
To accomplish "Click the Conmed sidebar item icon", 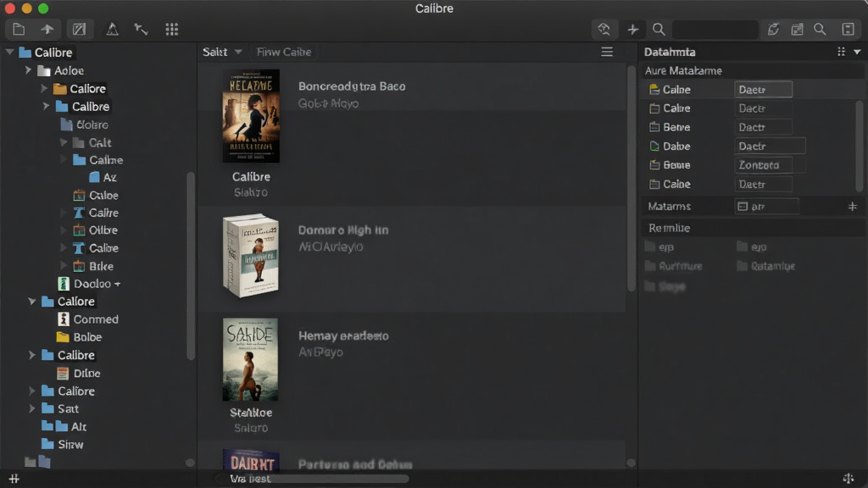I will pos(64,319).
